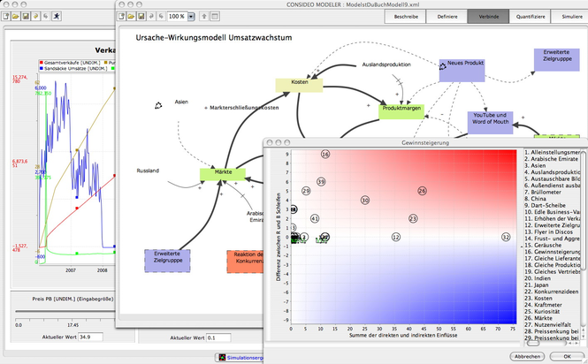Click redo arrow in simulation window toolbar
The image size is (588, 364).
point(46,16)
